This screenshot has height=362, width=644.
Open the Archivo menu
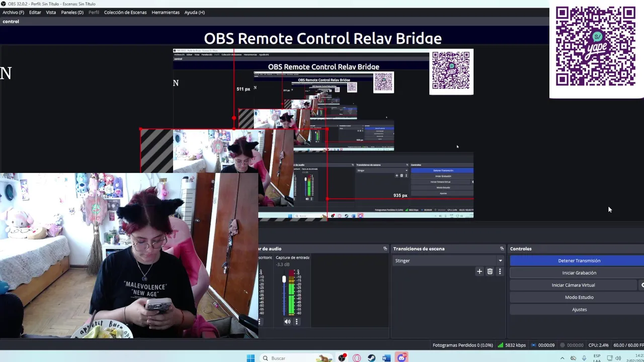pyautogui.click(x=13, y=12)
